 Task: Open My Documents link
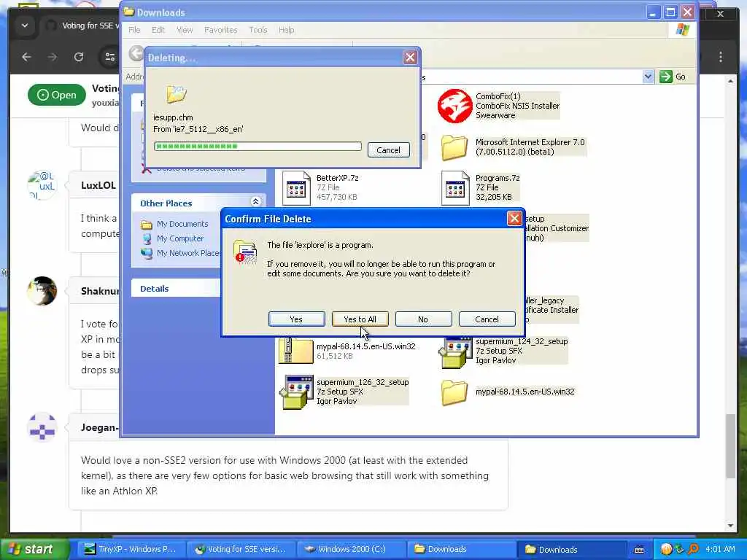click(x=182, y=224)
